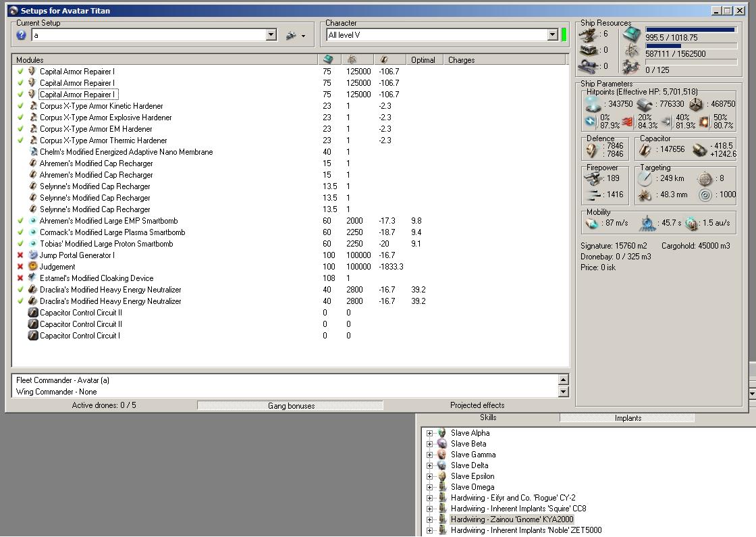Viewport: 756px width, 537px height.
Task: Select the Wing Commander - None row
Action: click(284, 392)
